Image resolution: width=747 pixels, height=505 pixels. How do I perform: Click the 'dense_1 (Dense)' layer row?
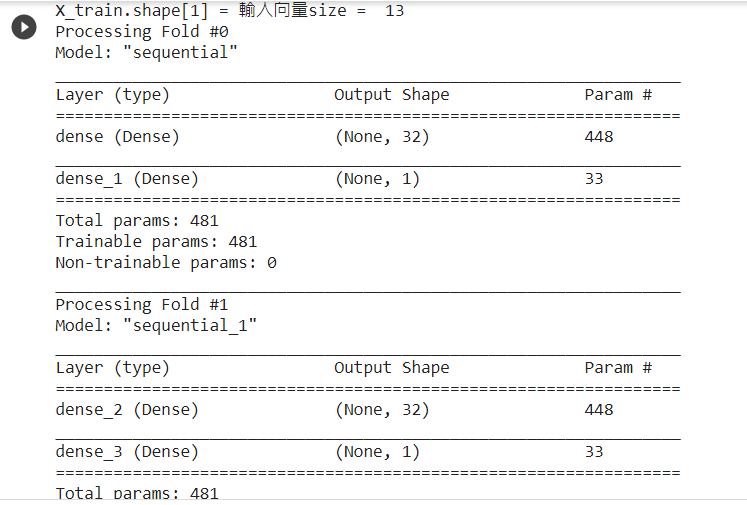[127, 179]
